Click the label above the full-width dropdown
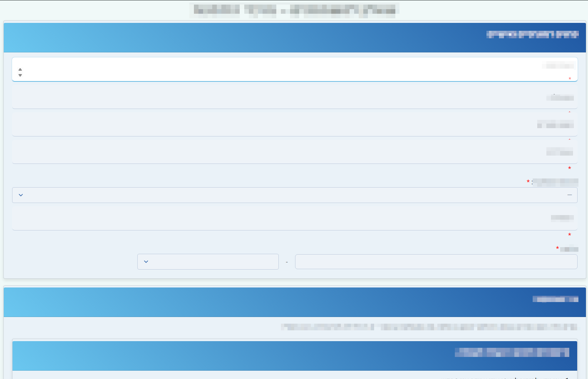588x379 pixels. 555,182
